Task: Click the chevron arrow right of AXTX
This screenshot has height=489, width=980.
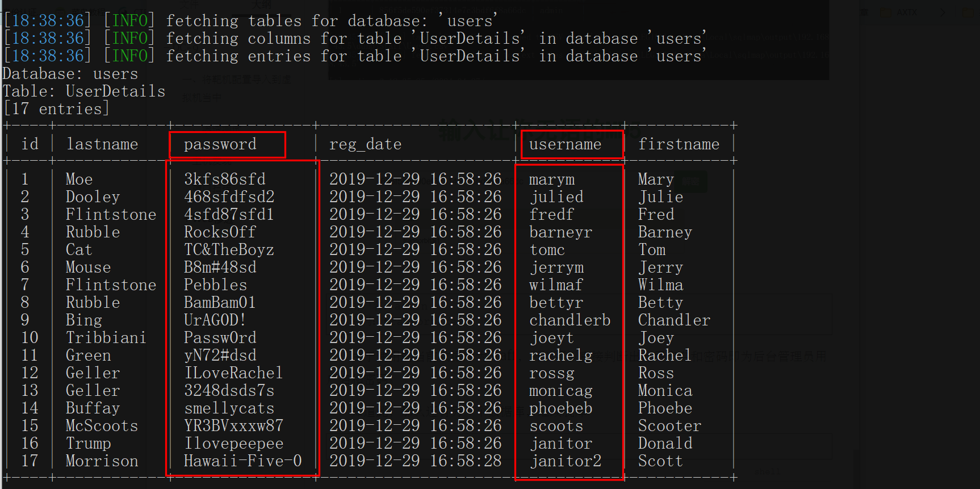Action: tap(943, 12)
